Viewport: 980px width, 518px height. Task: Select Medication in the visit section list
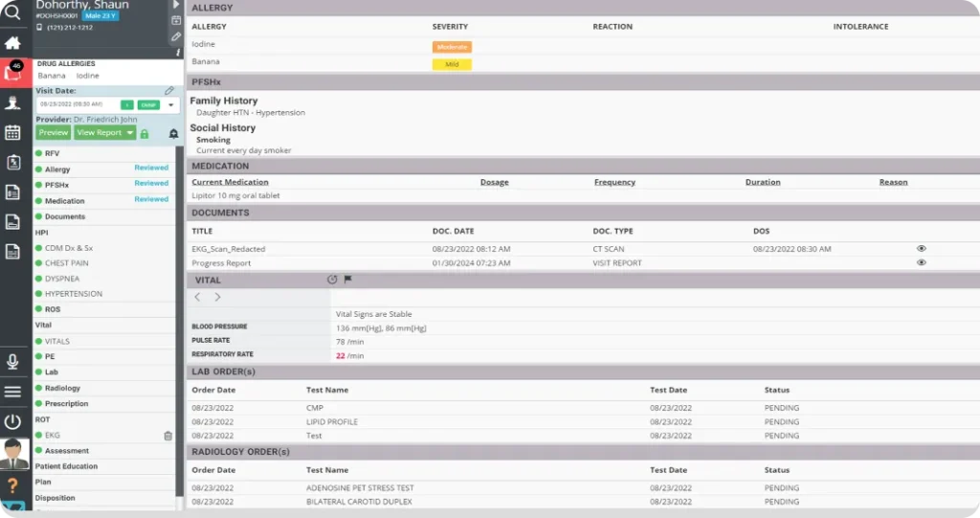[x=65, y=201]
